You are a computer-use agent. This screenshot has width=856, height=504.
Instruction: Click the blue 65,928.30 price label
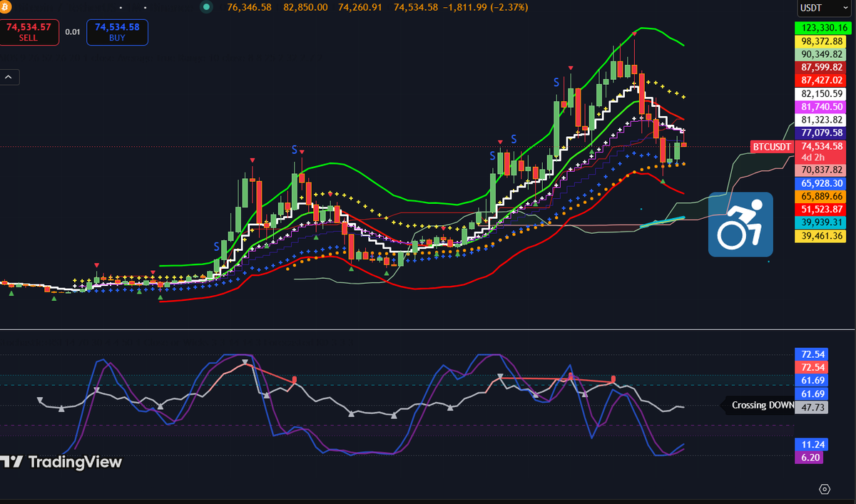pos(822,183)
